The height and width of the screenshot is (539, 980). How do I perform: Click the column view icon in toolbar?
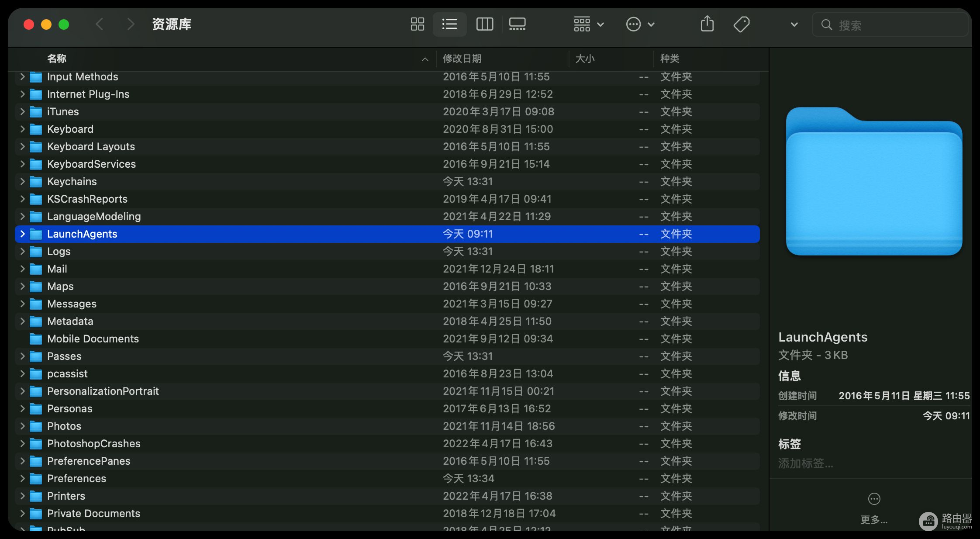(x=484, y=24)
